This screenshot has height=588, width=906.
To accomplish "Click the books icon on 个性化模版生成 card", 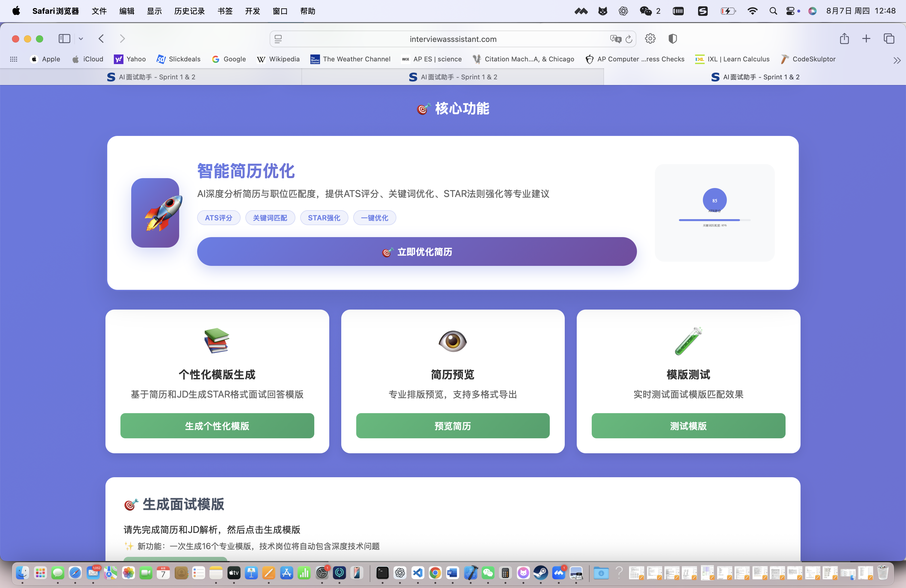I will pyautogui.click(x=217, y=340).
